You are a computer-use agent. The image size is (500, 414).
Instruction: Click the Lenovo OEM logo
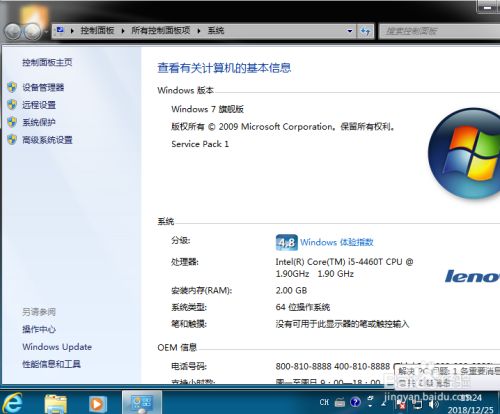472,276
